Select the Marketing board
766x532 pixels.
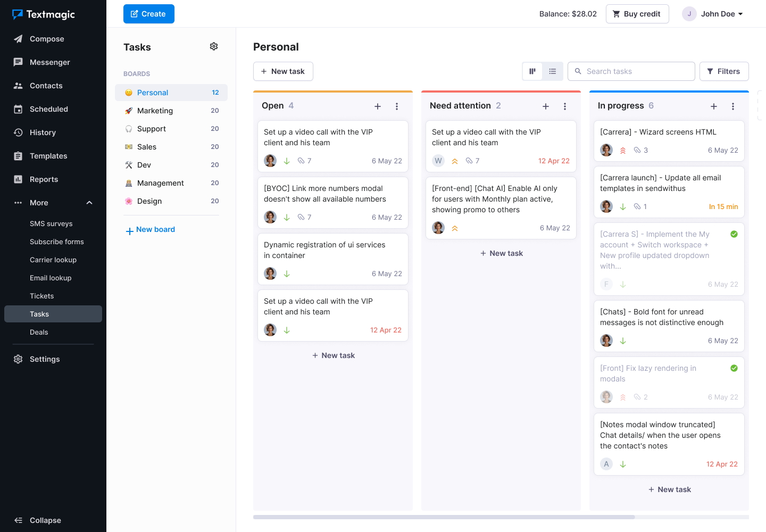pyautogui.click(x=155, y=111)
